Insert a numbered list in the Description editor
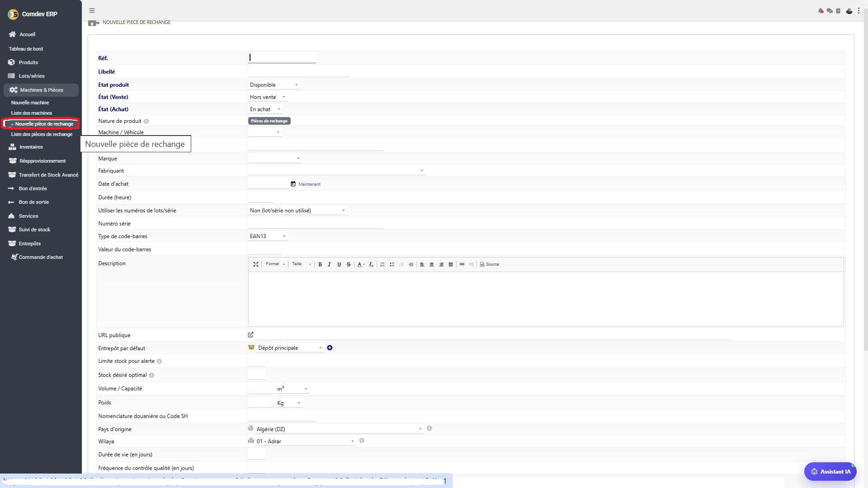 tap(382, 264)
